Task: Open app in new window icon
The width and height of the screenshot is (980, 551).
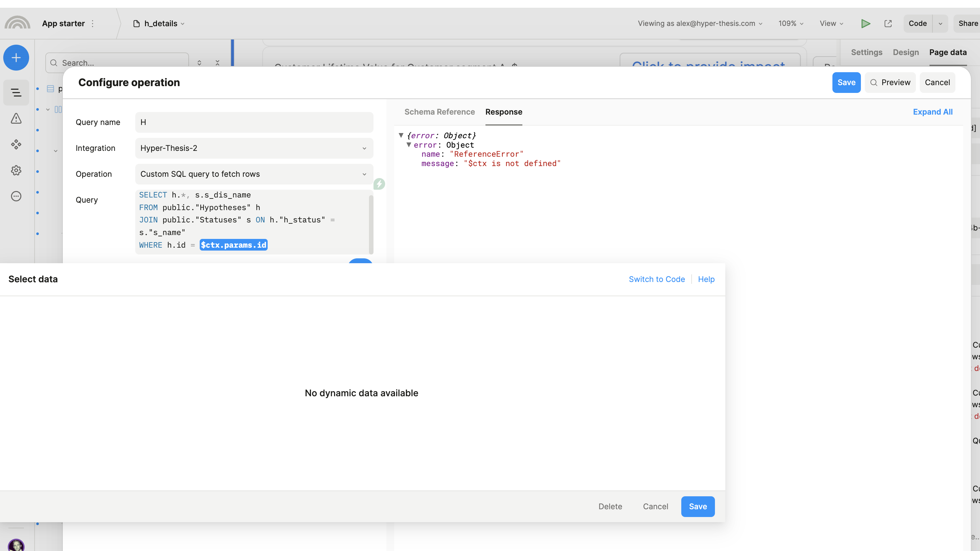Action: pos(888,24)
